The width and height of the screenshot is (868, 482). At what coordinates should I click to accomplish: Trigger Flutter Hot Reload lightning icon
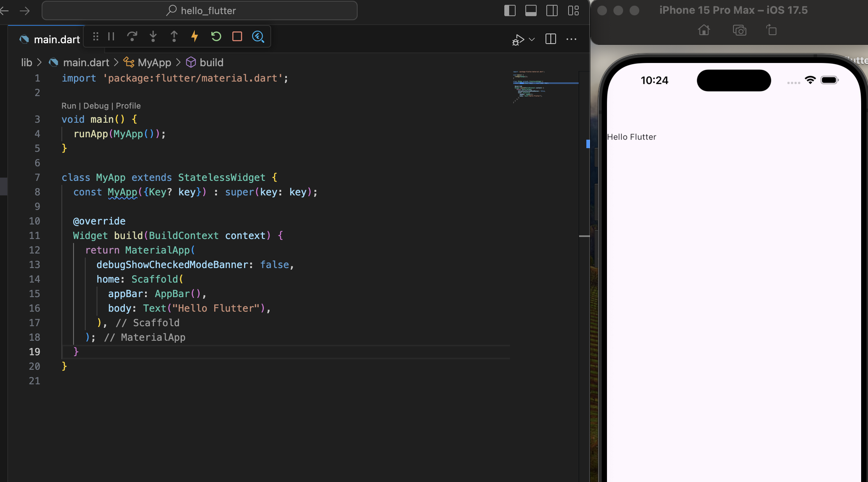pyautogui.click(x=195, y=36)
